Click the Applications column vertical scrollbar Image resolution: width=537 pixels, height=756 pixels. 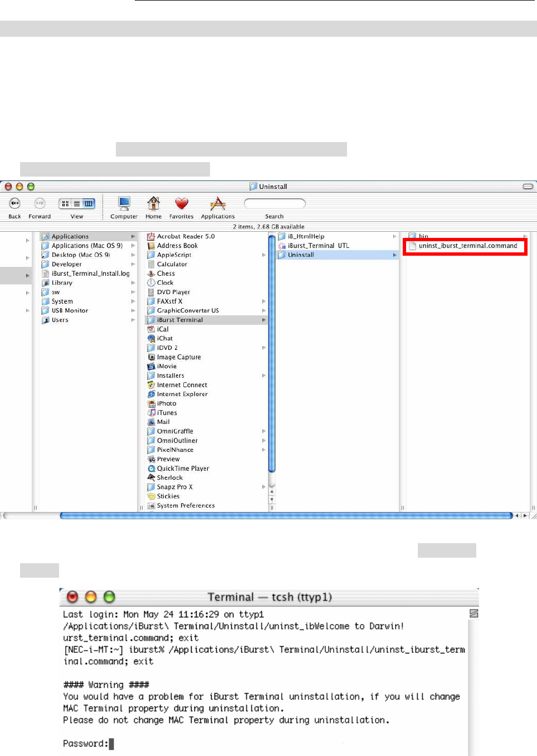pyautogui.click(x=272, y=353)
